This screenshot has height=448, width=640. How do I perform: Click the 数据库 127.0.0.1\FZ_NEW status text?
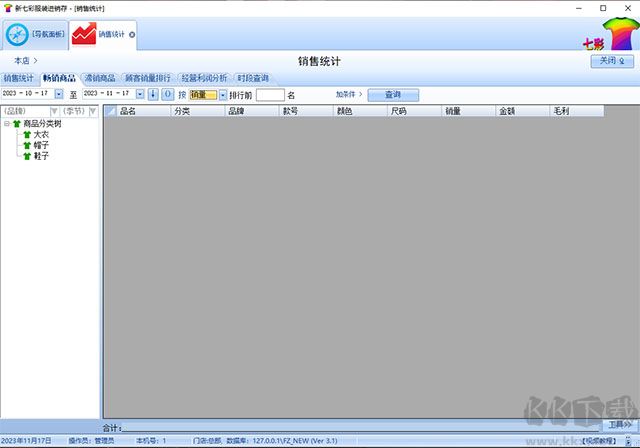point(282,441)
